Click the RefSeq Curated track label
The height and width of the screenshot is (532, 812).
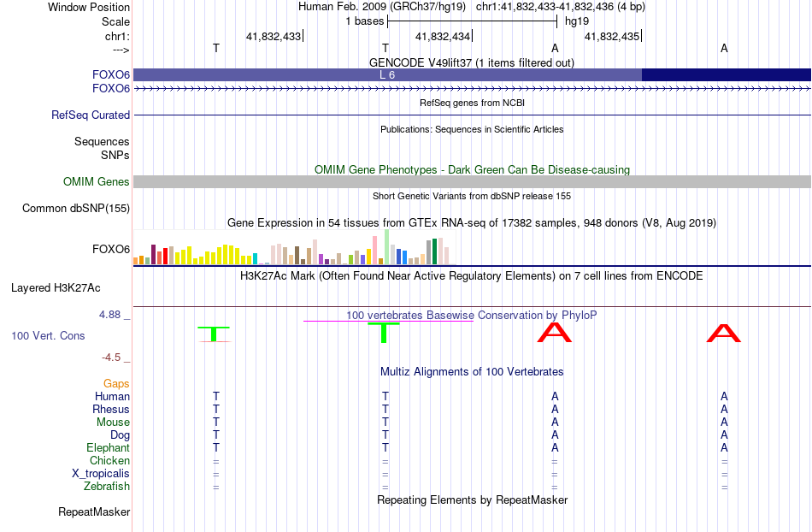coord(90,115)
